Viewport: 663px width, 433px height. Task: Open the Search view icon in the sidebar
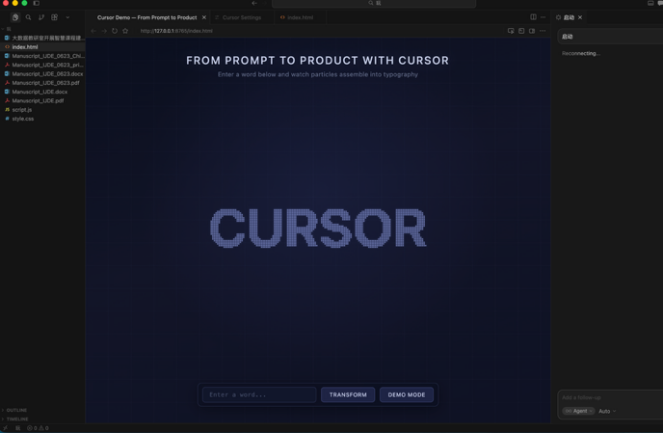coord(28,17)
